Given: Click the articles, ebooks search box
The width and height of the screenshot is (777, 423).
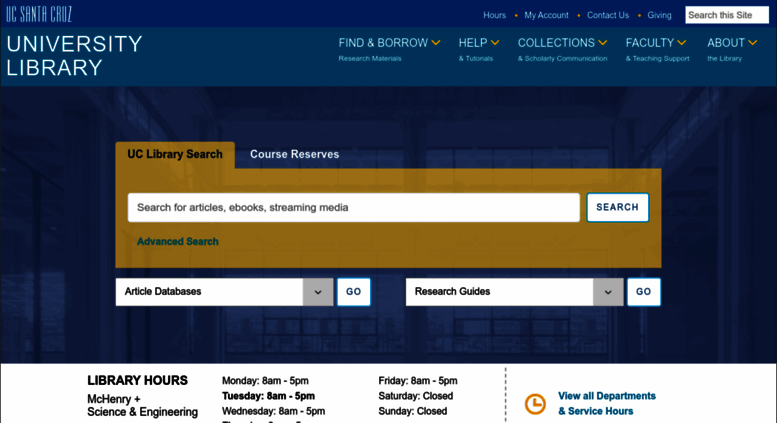Looking at the screenshot, I should click(x=354, y=208).
